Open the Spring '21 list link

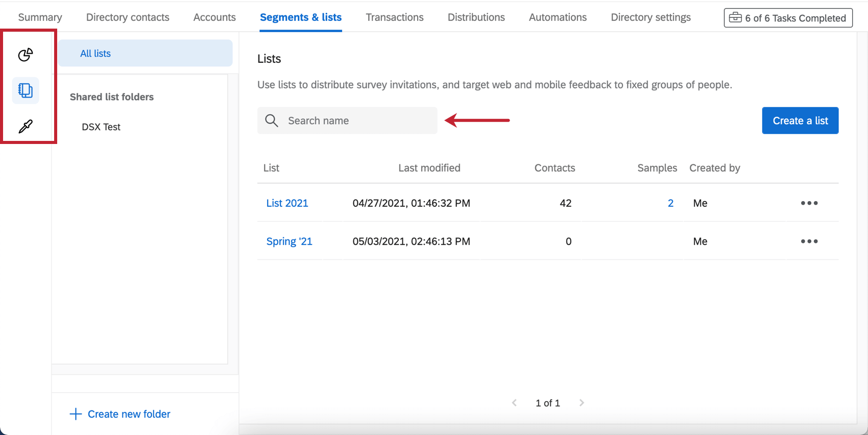point(289,241)
